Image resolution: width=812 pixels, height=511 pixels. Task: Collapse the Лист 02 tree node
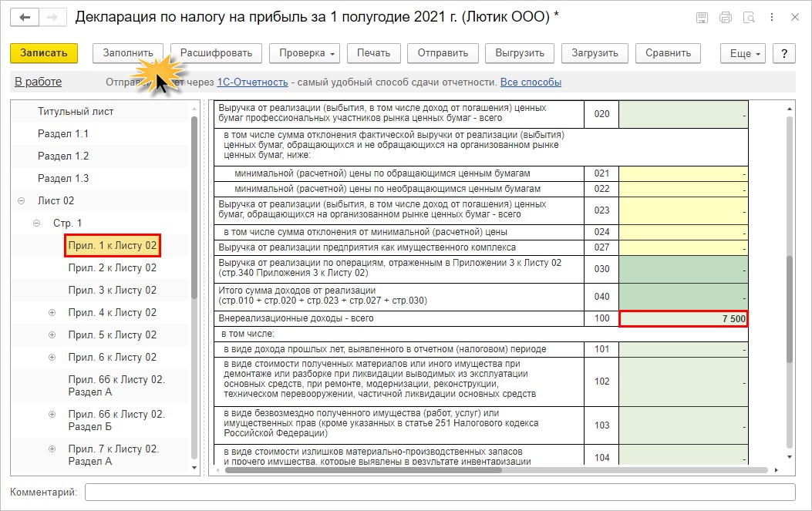click(x=22, y=201)
